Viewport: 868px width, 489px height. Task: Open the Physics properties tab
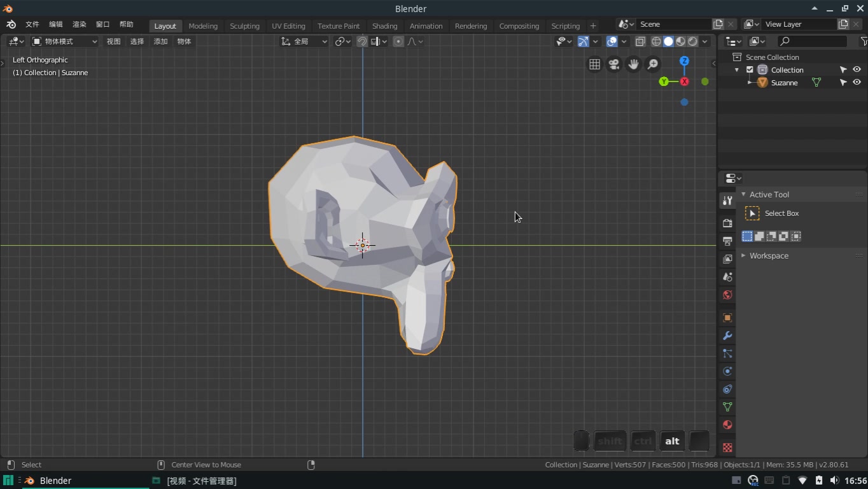(x=727, y=371)
